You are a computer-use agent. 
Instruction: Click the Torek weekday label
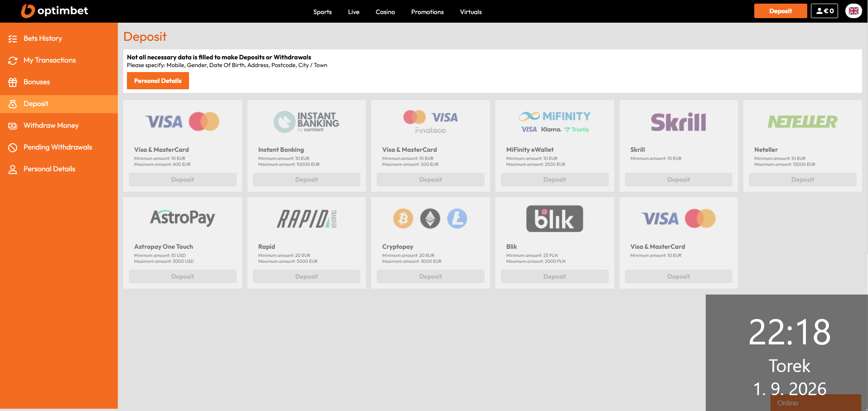[x=789, y=366]
